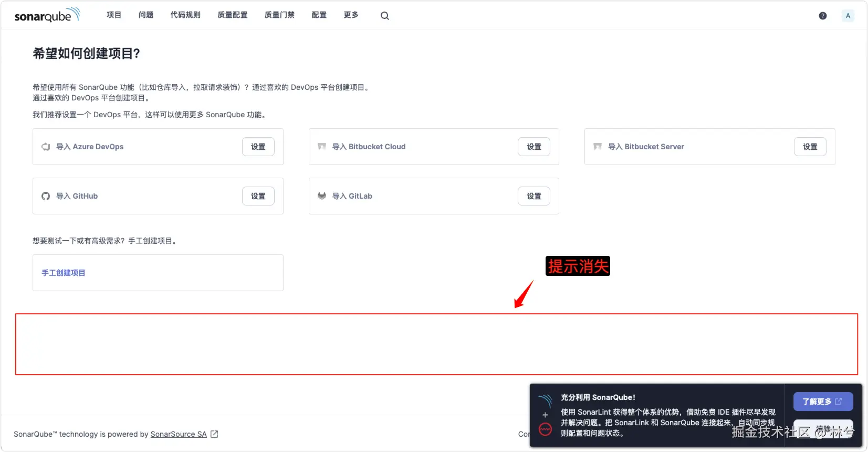
Task: Click 设置 for GitHub import
Action: pyautogui.click(x=258, y=196)
